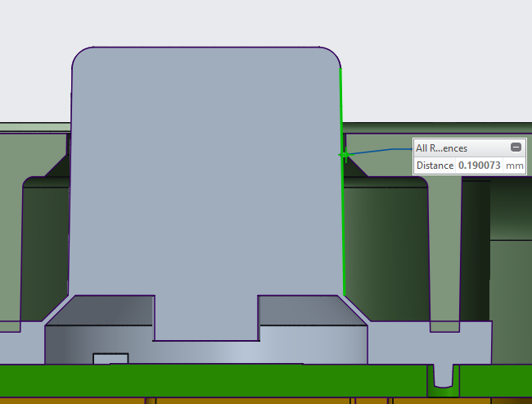Screen dimensions: 532x404
Task: Click the mm unit label
Action: click(x=514, y=166)
